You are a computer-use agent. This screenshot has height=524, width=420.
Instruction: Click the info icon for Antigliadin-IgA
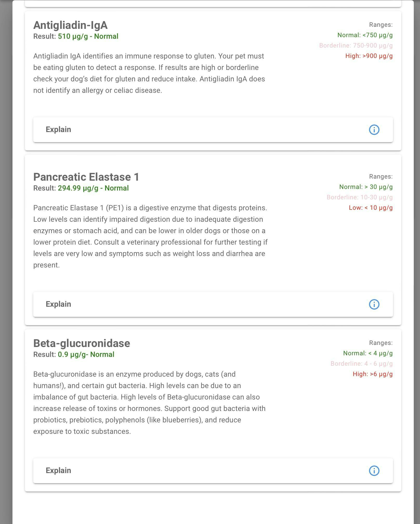coord(374,129)
